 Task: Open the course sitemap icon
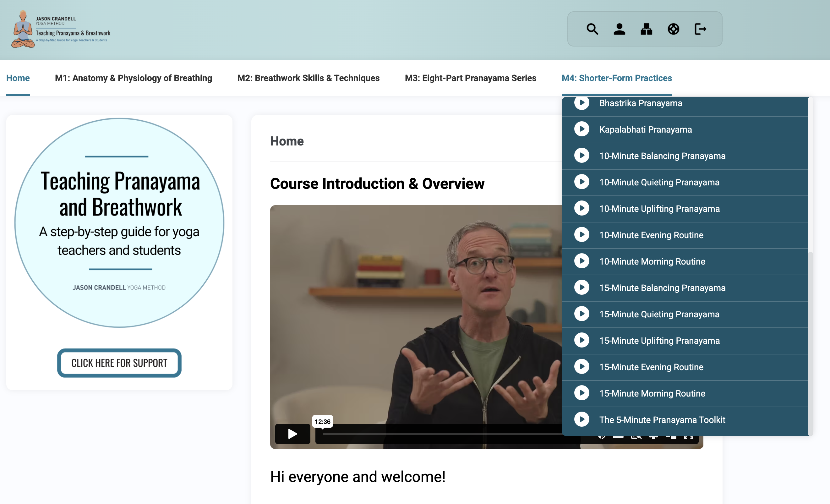click(646, 29)
